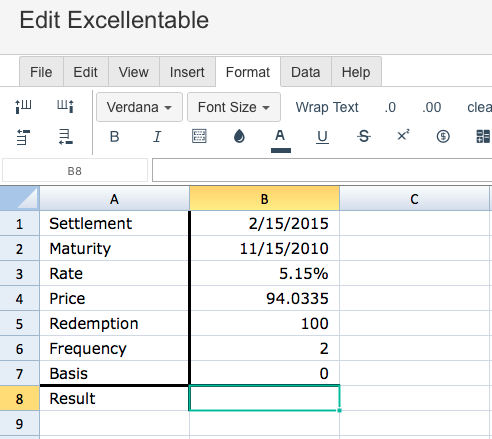The image size is (492, 439).
Task: Expand the Font Size dropdown
Action: [234, 107]
